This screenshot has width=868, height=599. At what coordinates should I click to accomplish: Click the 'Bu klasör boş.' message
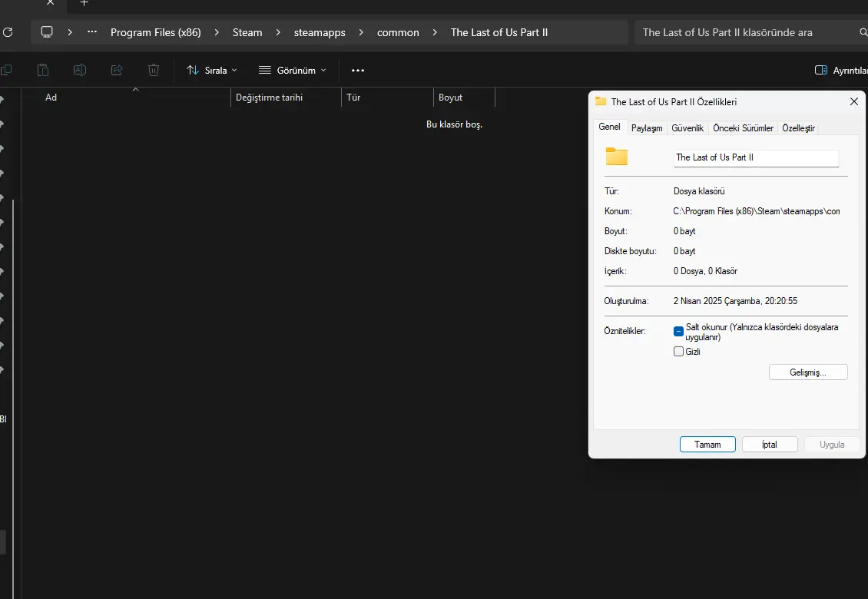(455, 124)
